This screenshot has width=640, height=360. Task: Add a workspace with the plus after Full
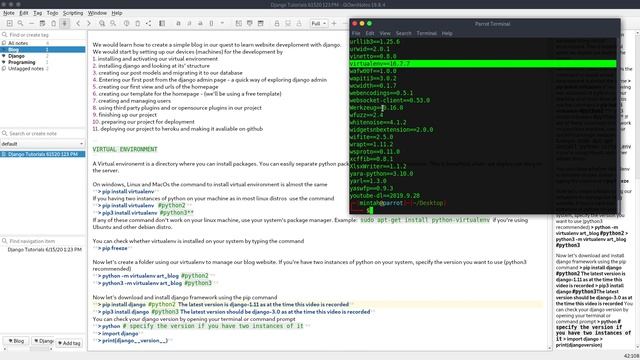coord(334,24)
